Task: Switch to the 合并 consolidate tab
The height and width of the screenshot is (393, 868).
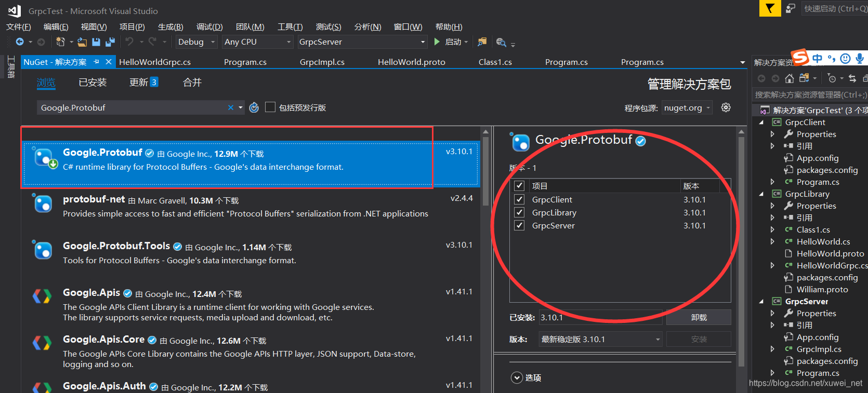Action: [x=192, y=82]
